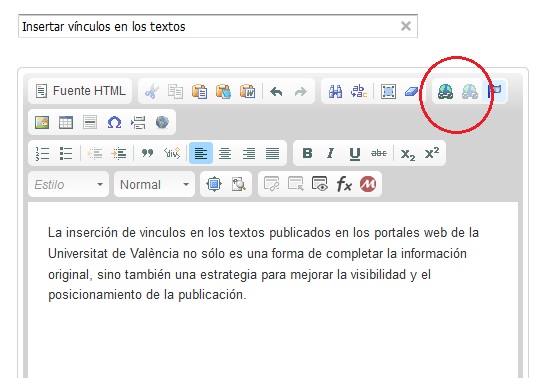Click the window with link icon

pyautogui.click(x=271, y=184)
